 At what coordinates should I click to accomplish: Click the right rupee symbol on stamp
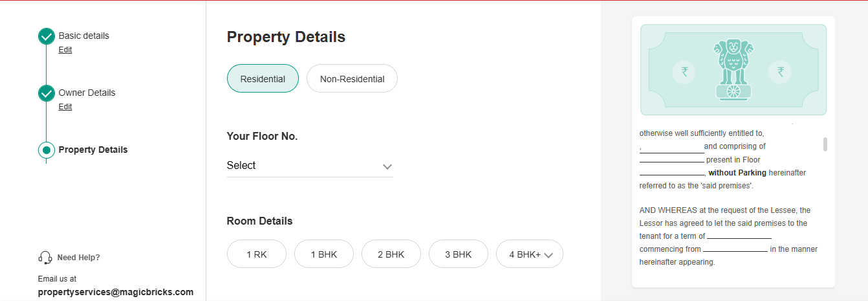[780, 71]
